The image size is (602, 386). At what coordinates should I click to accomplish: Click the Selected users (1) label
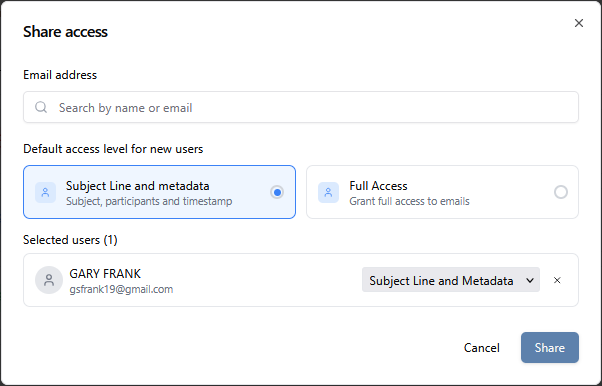[70, 240]
